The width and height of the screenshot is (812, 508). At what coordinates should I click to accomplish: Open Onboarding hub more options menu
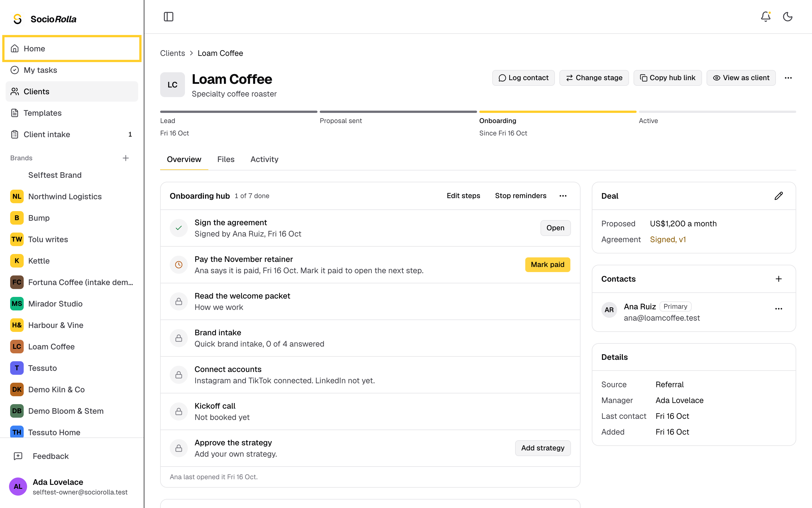563,196
